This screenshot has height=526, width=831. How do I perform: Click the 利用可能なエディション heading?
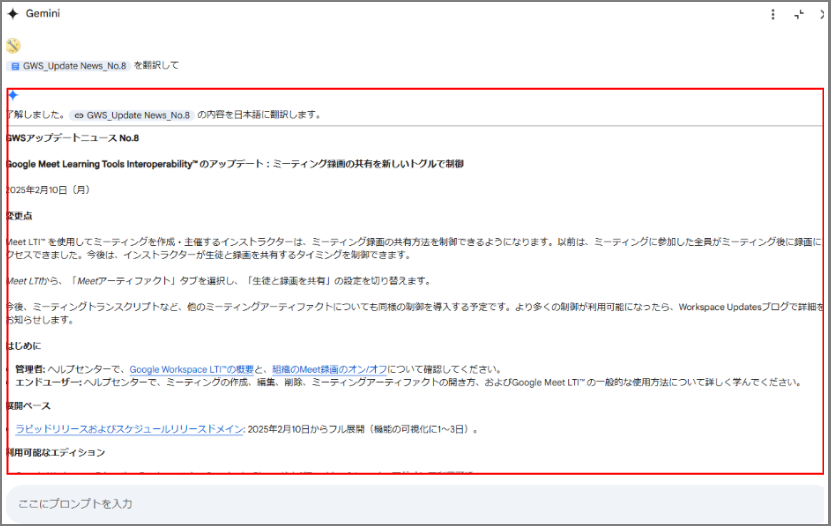[56, 452]
